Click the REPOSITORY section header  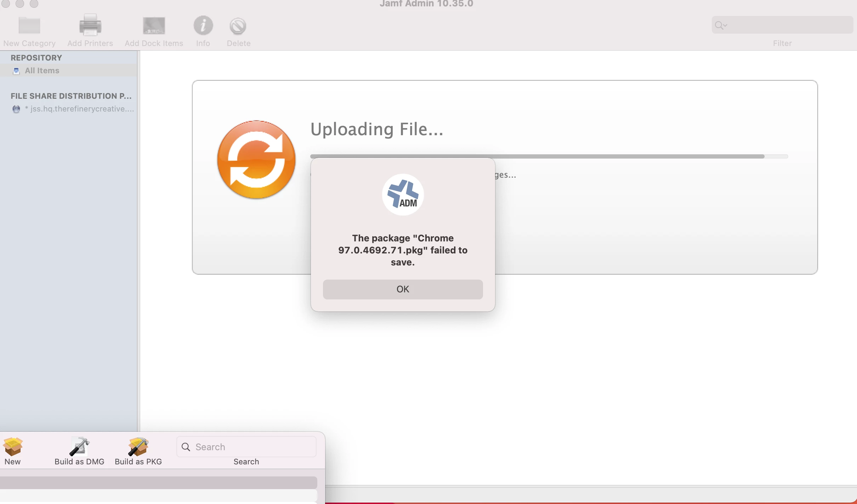point(36,58)
